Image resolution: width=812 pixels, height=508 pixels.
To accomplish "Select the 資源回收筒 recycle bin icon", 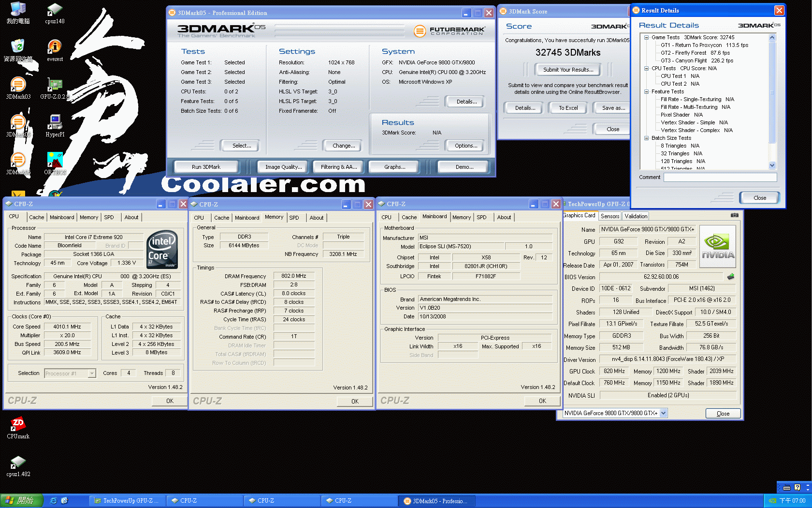I will point(18,50).
